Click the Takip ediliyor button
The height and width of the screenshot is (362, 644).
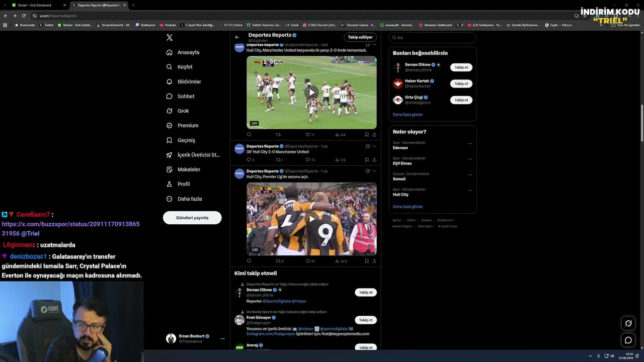coord(360,37)
